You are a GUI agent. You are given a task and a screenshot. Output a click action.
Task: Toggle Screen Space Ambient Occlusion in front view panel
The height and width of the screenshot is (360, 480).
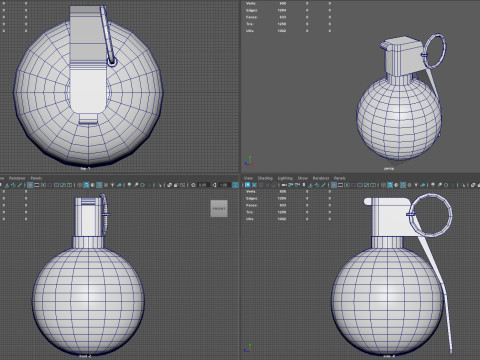tap(129, 185)
